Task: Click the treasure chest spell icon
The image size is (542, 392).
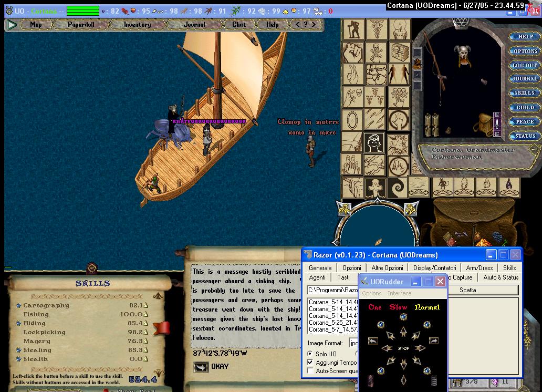Action: coord(400,53)
